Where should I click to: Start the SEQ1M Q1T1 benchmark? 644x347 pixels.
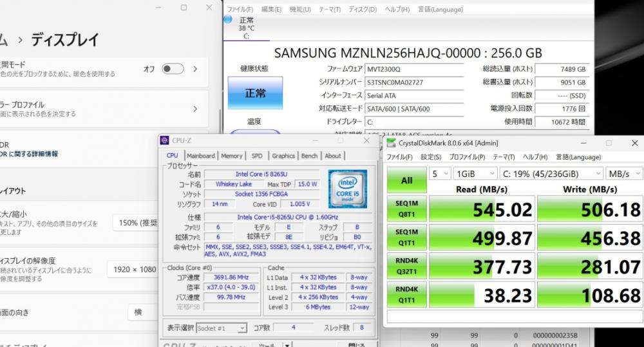tap(406, 238)
